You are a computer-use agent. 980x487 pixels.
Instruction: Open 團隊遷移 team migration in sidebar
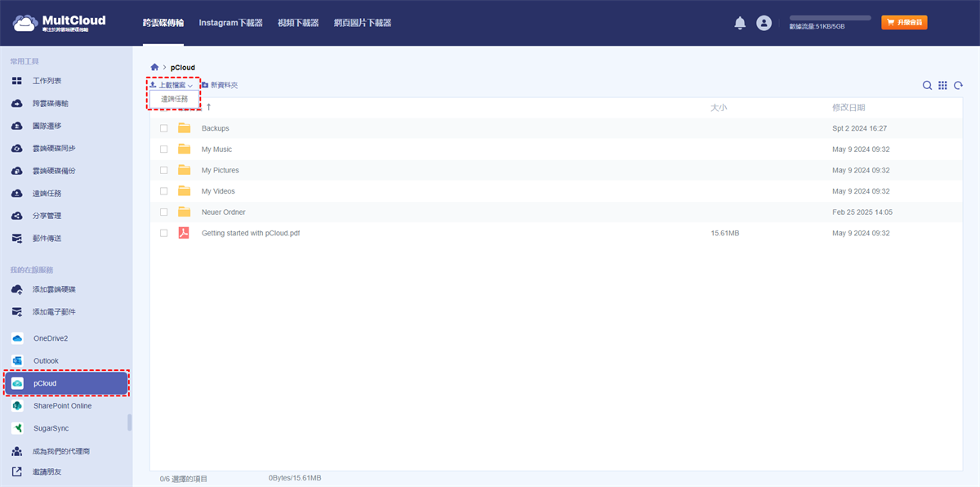[47, 126]
